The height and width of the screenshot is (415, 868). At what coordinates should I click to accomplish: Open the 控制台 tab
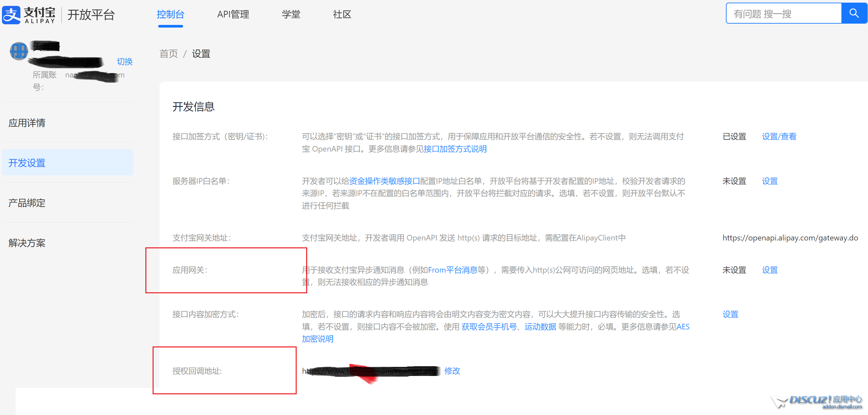pyautogui.click(x=171, y=14)
